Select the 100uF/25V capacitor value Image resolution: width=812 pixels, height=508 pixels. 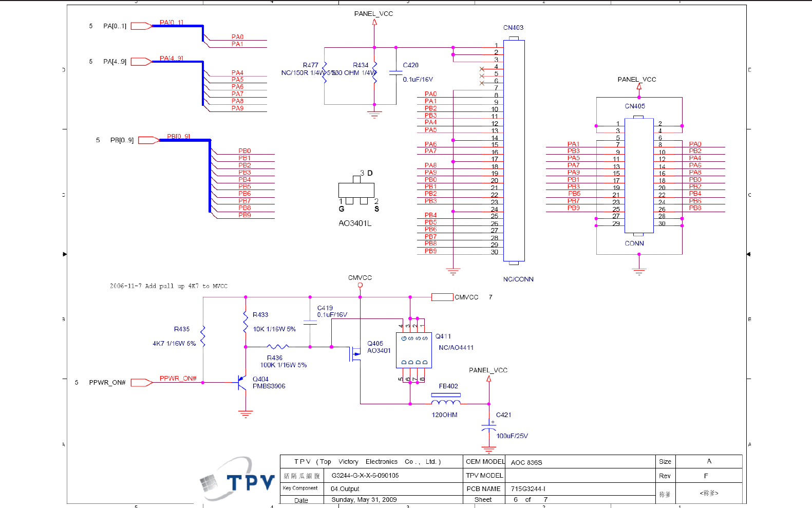coord(512,436)
